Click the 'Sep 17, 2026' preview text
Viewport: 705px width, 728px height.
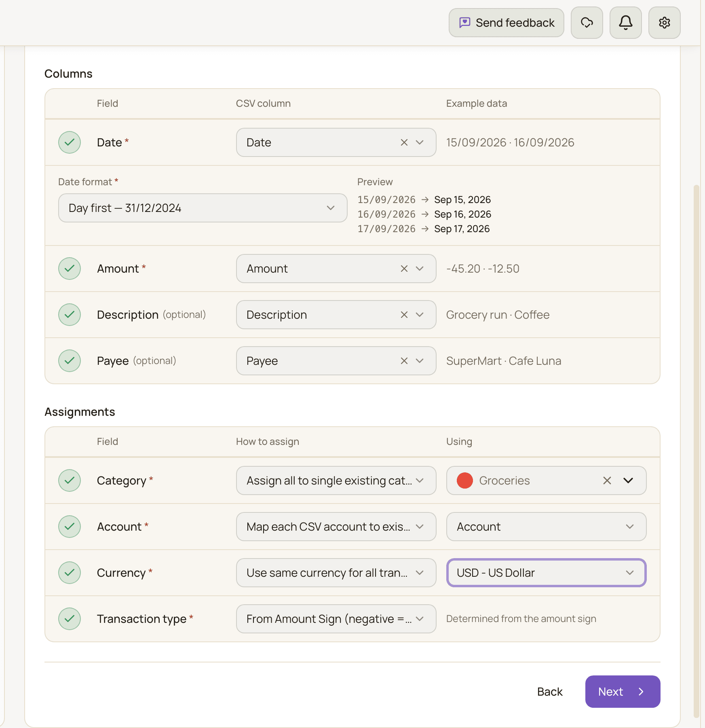coord(462,229)
